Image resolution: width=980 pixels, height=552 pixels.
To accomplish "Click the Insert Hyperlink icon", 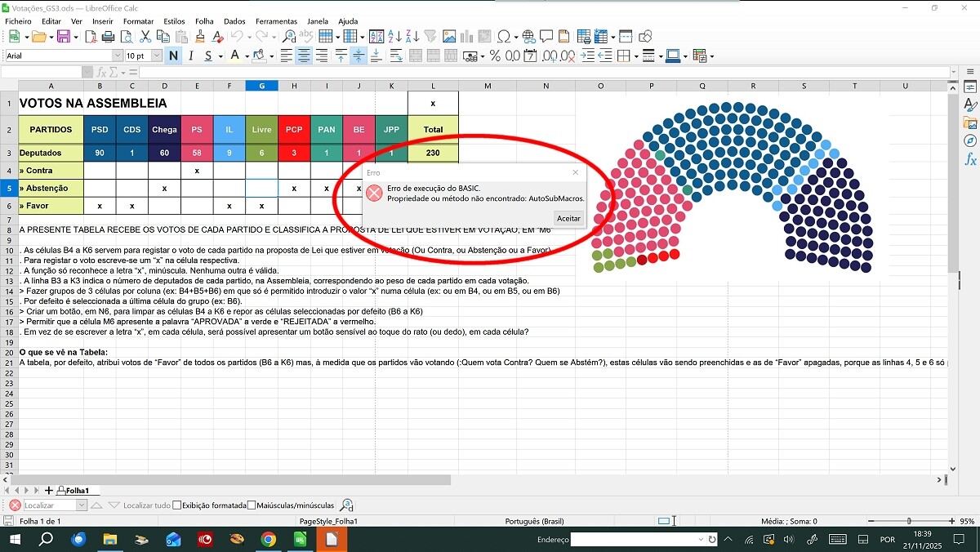I will point(528,37).
